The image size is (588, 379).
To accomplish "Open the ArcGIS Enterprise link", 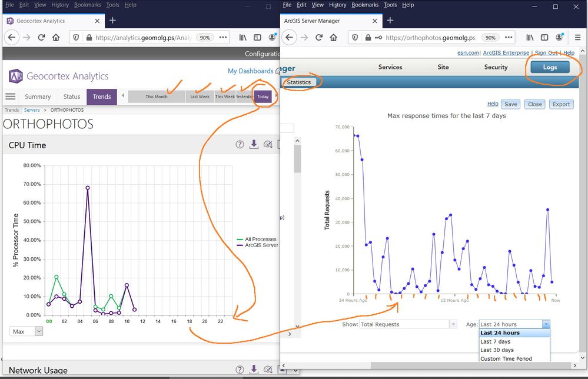I will 506,53.
